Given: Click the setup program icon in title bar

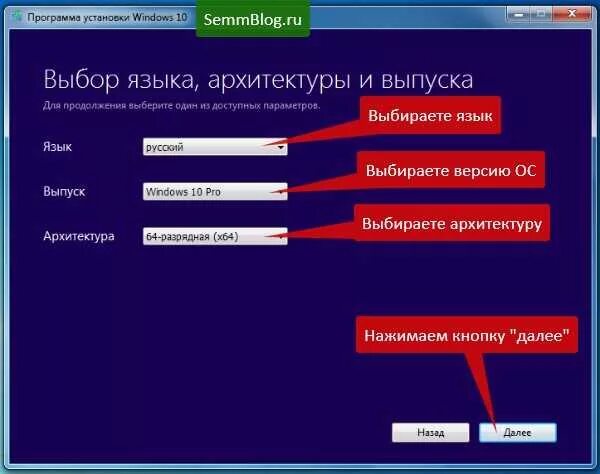Looking at the screenshot, I should 17,17.
